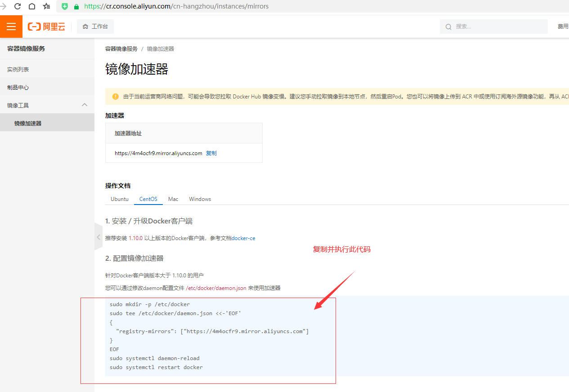Focus the browser address bar URL
Screen dimensions: 569x392
coord(176,7)
